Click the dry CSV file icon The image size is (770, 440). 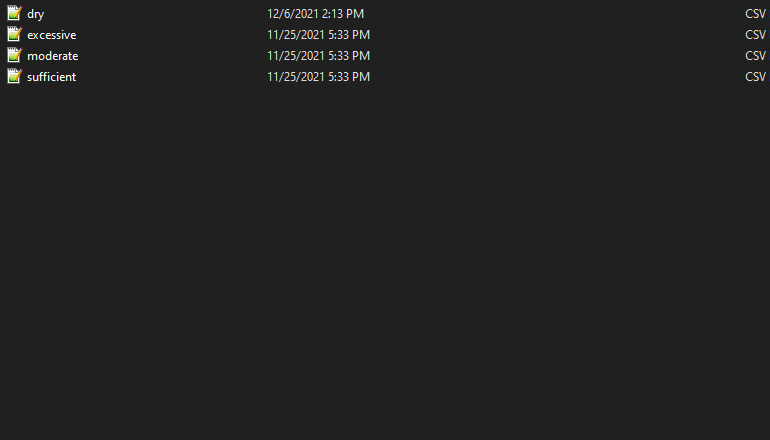pyautogui.click(x=14, y=14)
